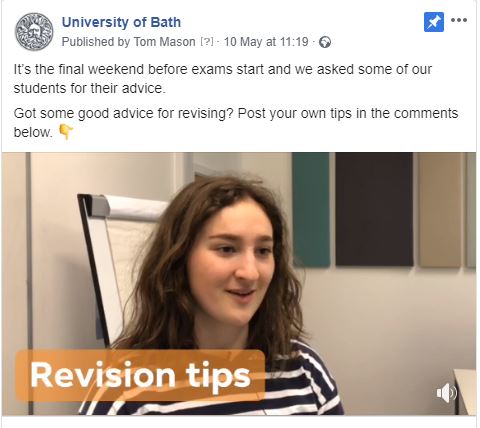Open the 10 May at 11:19 timestamp
The width and height of the screenshot is (480, 428).
coord(266,42)
